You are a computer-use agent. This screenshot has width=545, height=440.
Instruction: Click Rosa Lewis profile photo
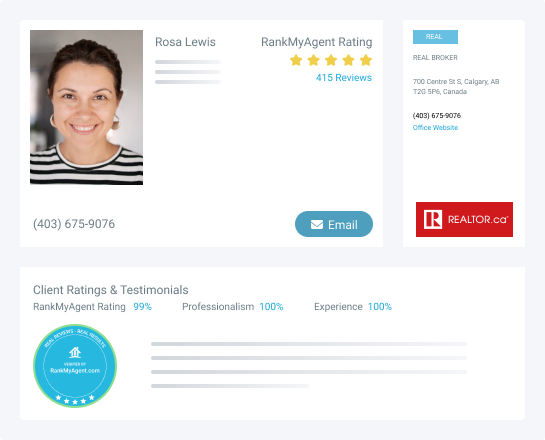coord(87,107)
